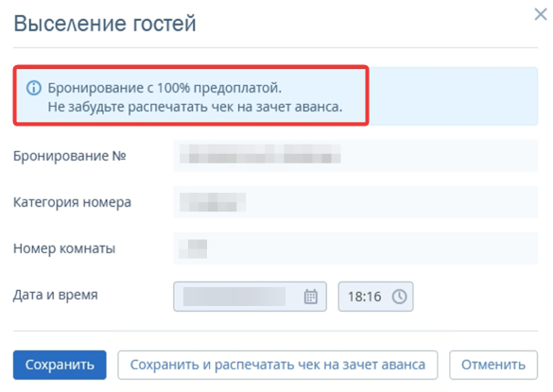Open the clock time picker icon
This screenshot has width=553, height=392.
point(399,297)
